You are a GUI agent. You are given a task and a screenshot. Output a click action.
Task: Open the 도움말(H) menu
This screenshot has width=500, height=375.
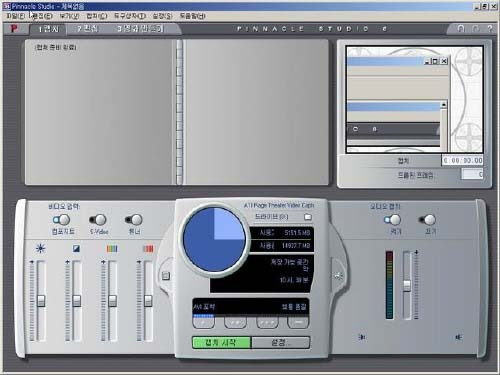pyautogui.click(x=192, y=16)
